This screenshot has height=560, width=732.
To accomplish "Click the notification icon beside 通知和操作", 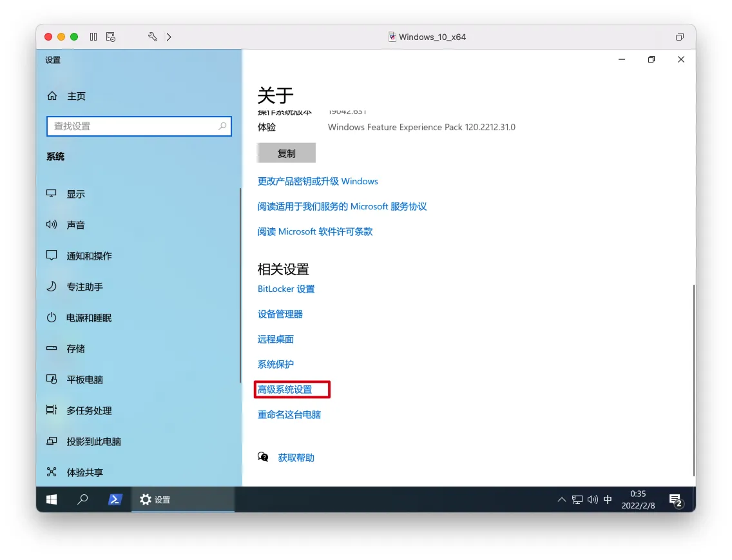I will click(52, 255).
